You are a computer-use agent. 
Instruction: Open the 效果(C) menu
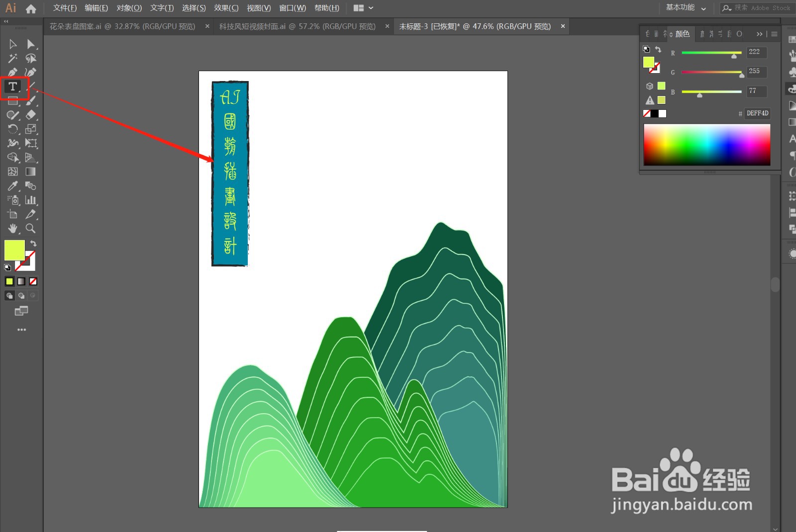click(226, 8)
